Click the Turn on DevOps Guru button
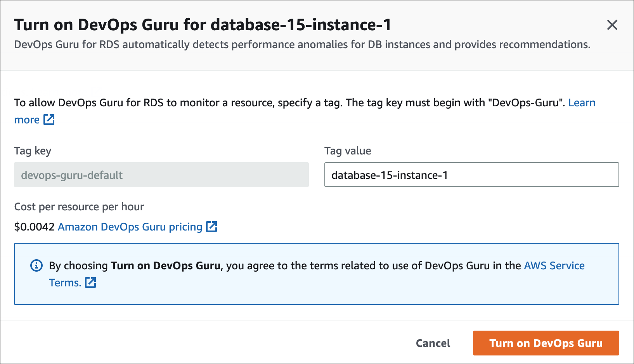 click(x=546, y=343)
